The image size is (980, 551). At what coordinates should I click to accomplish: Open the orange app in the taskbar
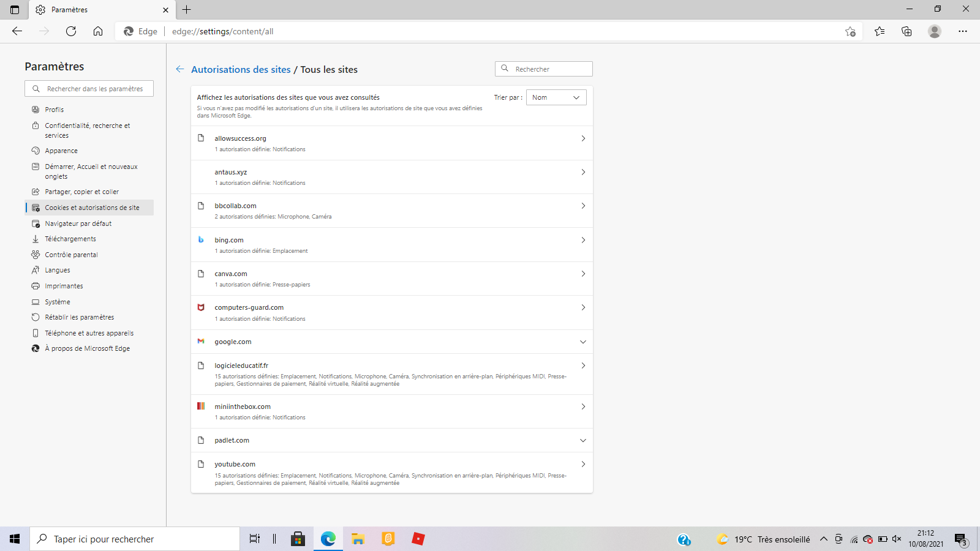[x=388, y=539]
